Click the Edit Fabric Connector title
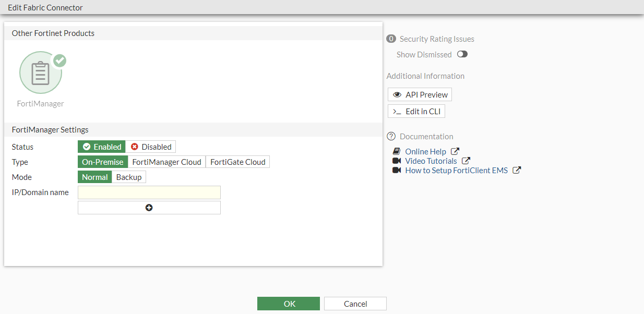Viewport: 644px width, 314px height. [x=45, y=8]
